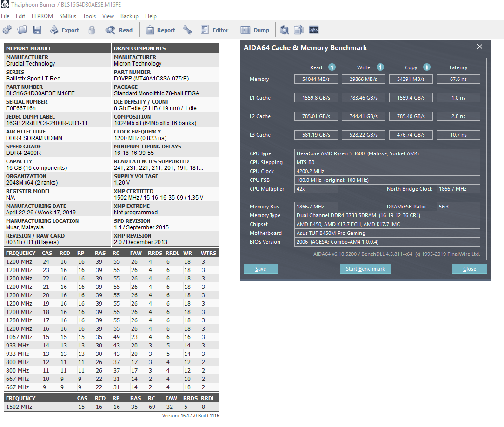This screenshot has width=504, height=427.
Task: Minimize the AIDA64 benchmark window
Action: (x=458, y=47)
